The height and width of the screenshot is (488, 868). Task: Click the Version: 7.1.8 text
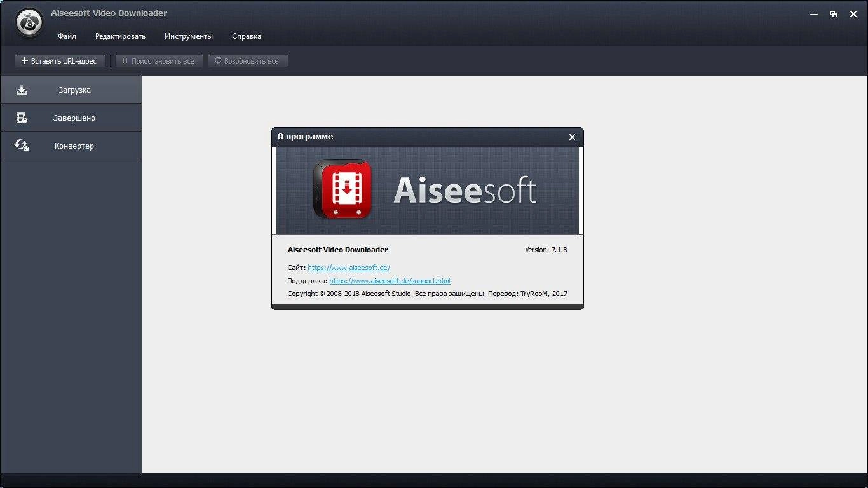546,250
